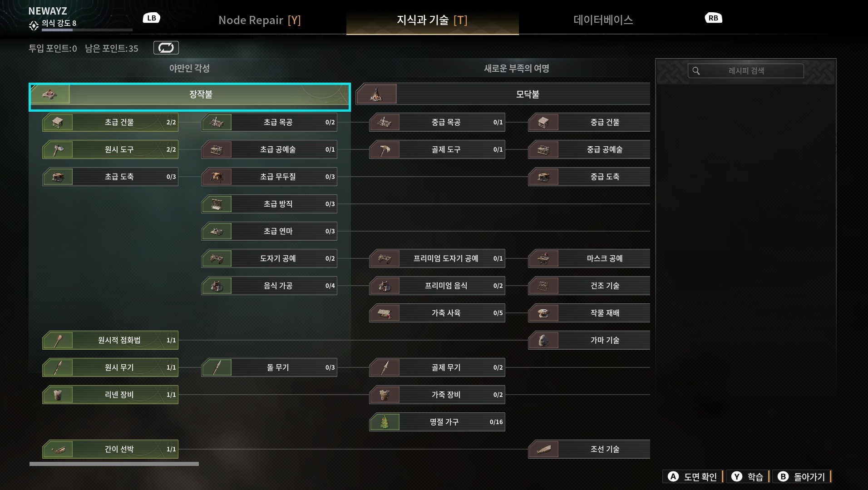868x490 pixels.
Task: Open the 데이터베이스 tab
Action: point(603,20)
